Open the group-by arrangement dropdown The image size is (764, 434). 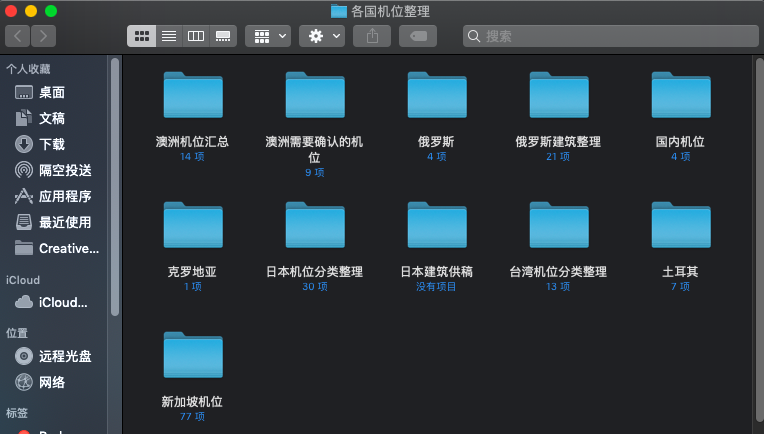[268, 36]
